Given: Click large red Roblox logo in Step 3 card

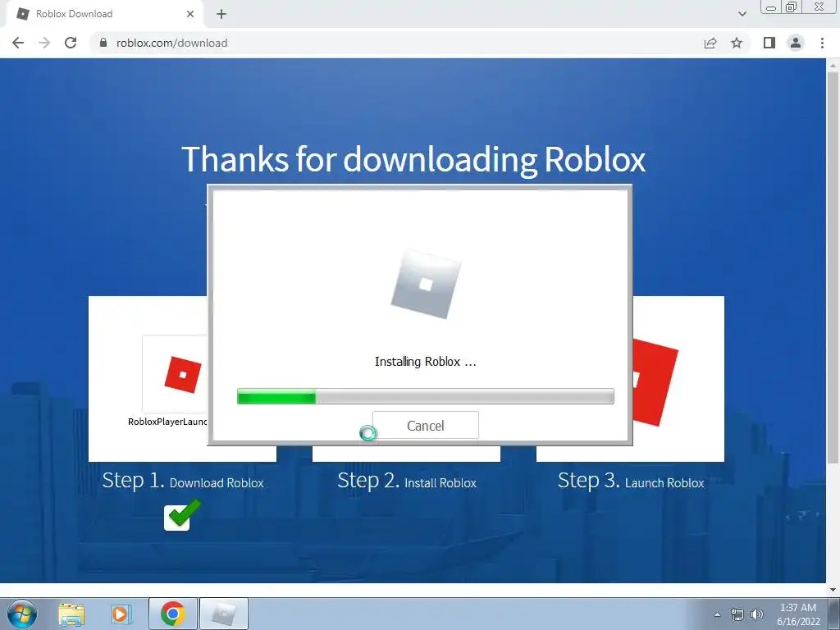Looking at the screenshot, I should (x=655, y=383).
